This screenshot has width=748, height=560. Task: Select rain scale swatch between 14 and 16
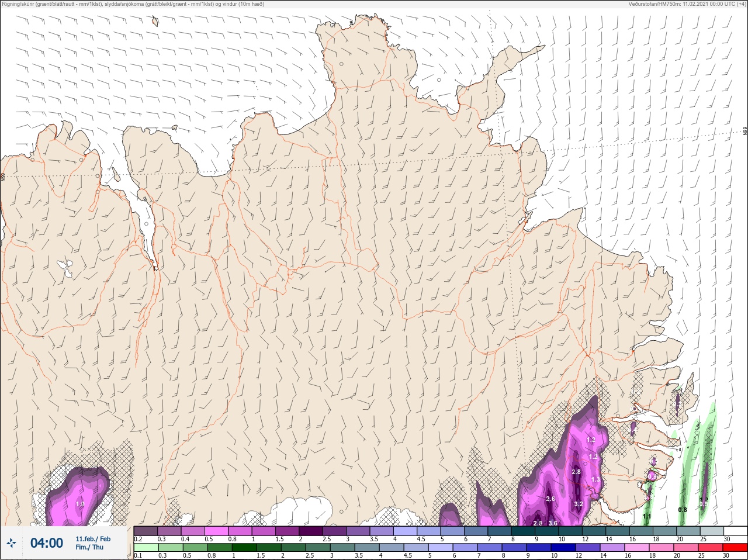tap(612, 548)
